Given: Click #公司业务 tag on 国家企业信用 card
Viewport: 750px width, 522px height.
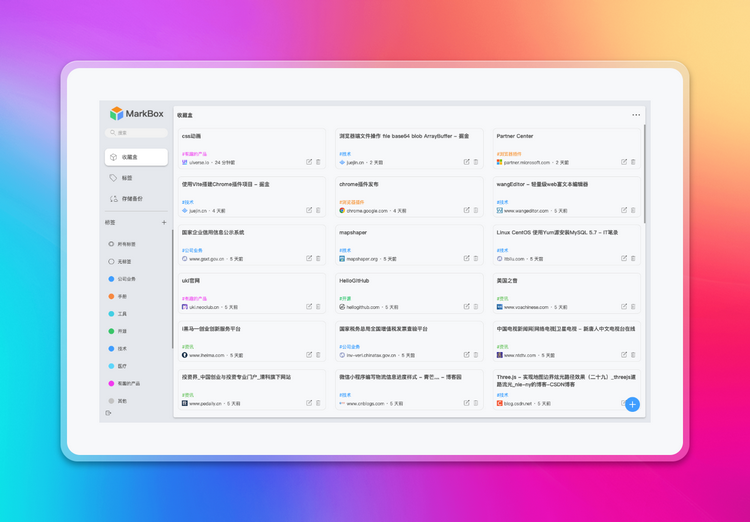Looking at the screenshot, I should coord(192,250).
